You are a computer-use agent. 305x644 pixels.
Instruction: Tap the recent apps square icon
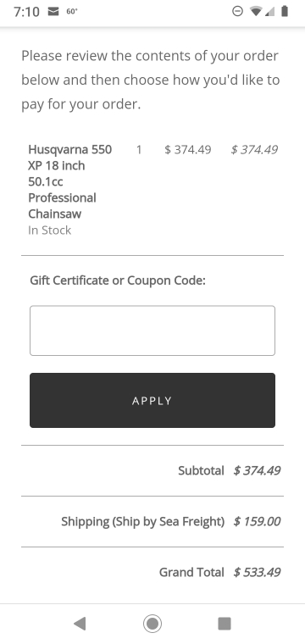tap(225, 624)
